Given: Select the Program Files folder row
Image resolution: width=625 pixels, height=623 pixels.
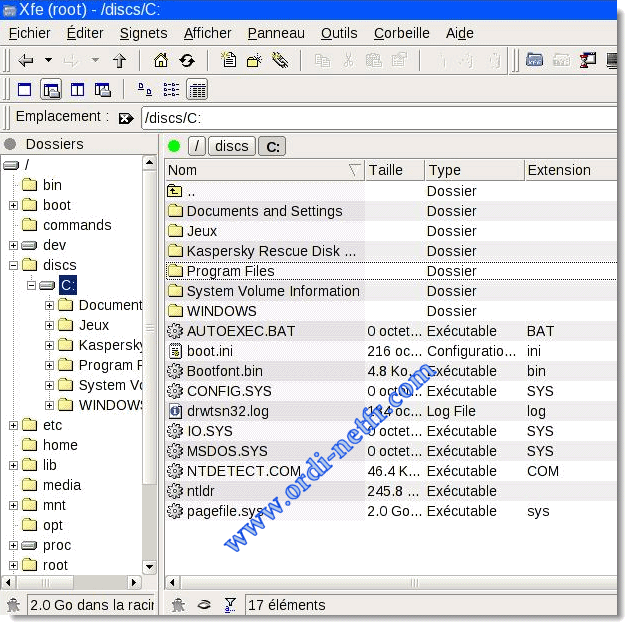Looking at the screenshot, I should pyautogui.click(x=391, y=271).
